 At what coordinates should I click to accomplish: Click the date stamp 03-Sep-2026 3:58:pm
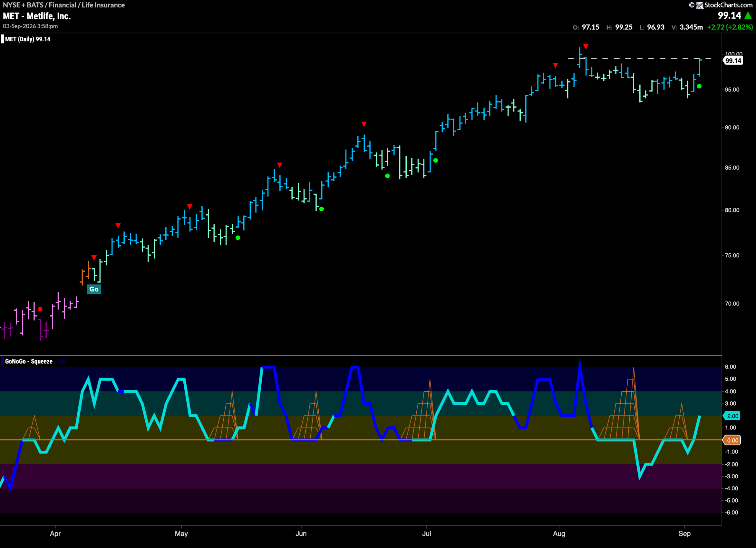point(30,26)
